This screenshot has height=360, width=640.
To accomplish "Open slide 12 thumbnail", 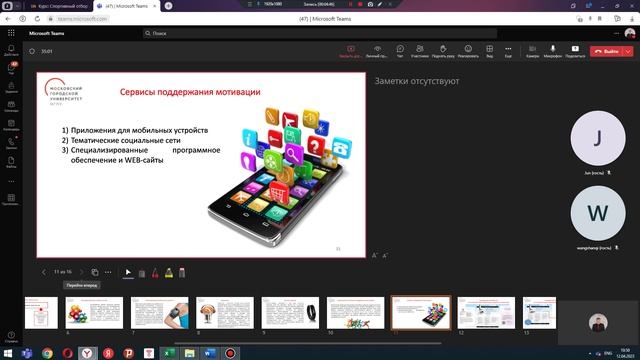I will click(x=486, y=313).
